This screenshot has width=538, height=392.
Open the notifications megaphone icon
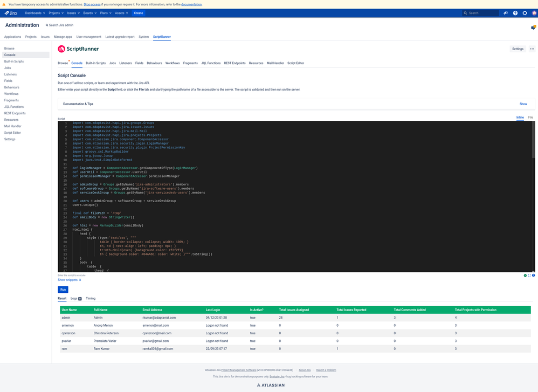point(506,13)
